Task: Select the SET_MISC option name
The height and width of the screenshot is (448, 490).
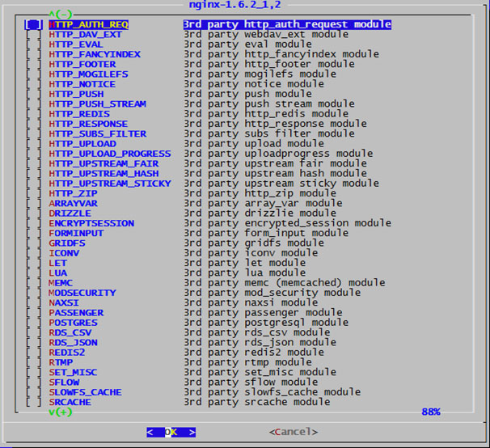Action: tap(73, 373)
